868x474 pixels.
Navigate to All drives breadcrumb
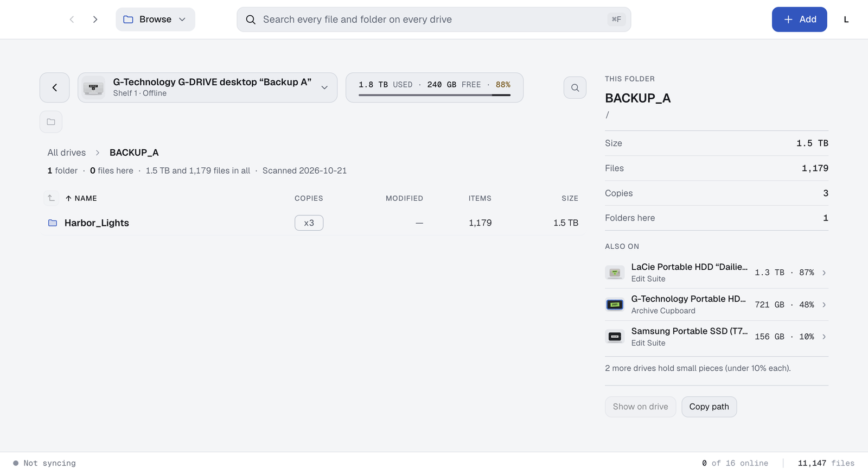pos(67,153)
